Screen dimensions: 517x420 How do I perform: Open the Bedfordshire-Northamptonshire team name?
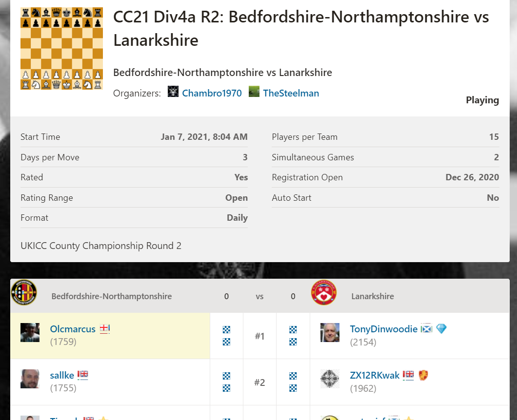[111, 296]
